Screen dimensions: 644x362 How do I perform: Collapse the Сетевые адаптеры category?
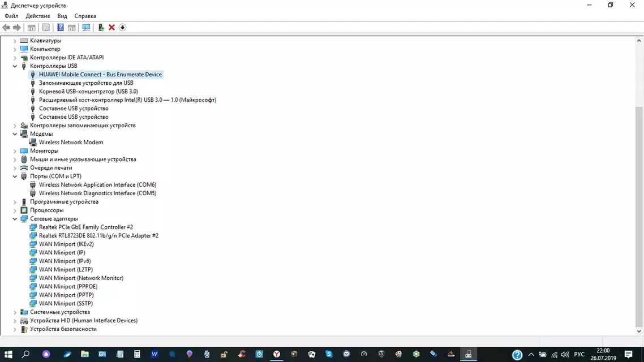pos(15,219)
